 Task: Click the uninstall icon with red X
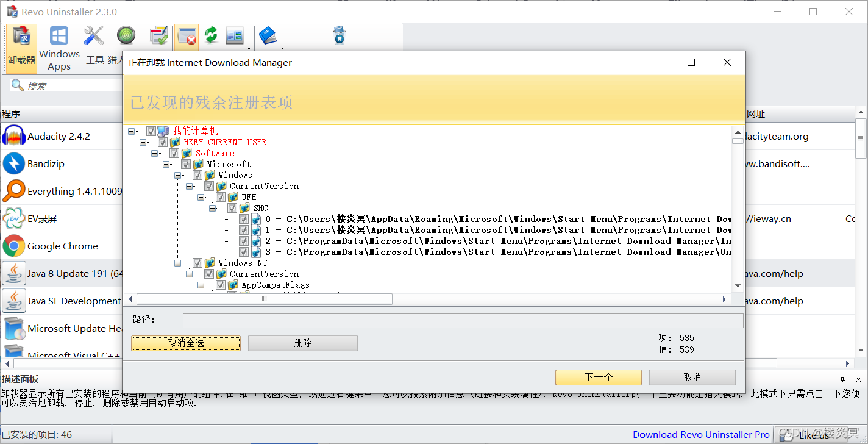(x=187, y=36)
